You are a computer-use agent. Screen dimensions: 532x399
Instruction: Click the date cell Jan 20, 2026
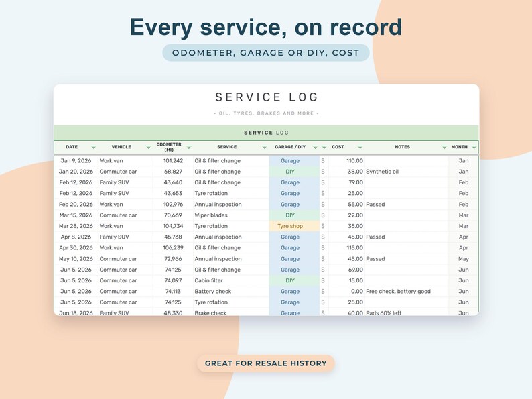tap(76, 172)
